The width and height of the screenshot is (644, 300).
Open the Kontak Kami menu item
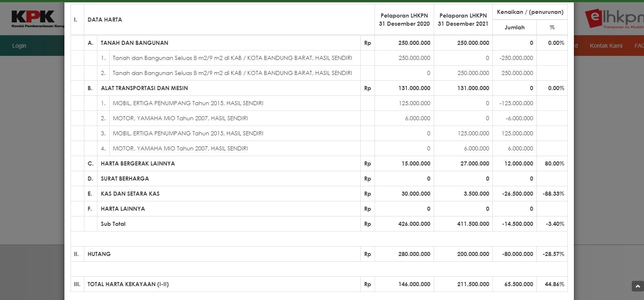pyautogui.click(x=606, y=46)
